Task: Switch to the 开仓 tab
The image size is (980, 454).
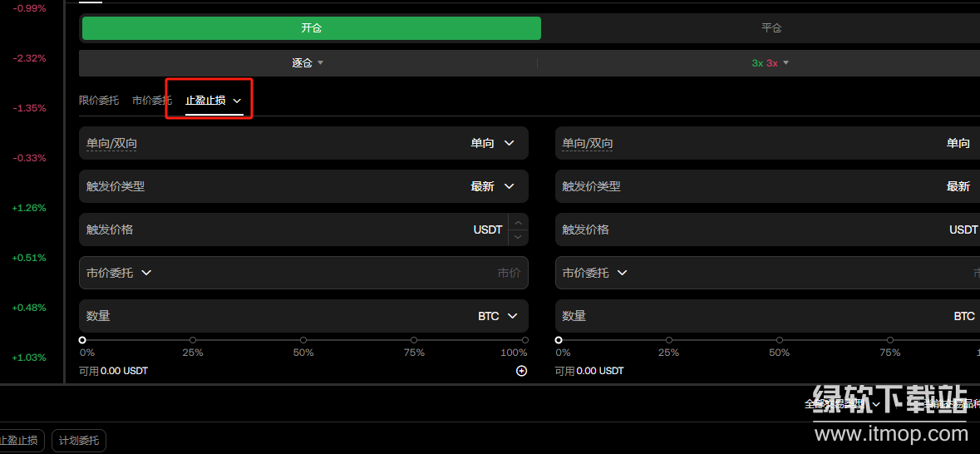Action: [312, 28]
